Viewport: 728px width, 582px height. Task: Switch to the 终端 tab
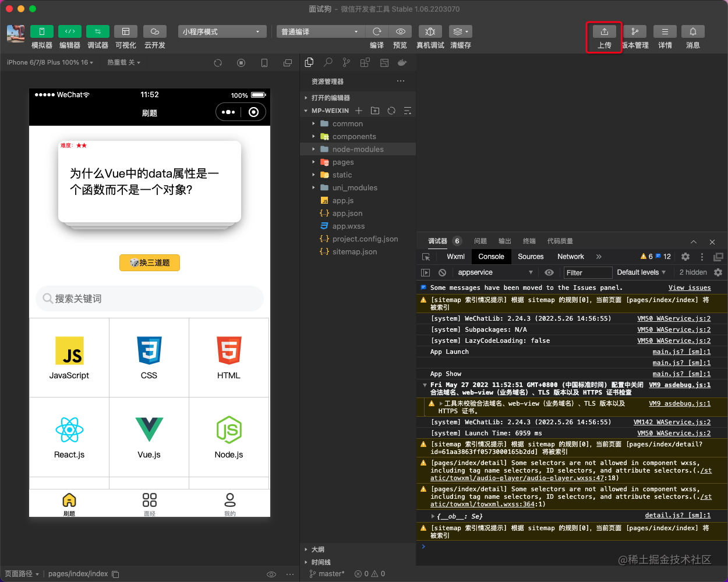pyautogui.click(x=529, y=241)
